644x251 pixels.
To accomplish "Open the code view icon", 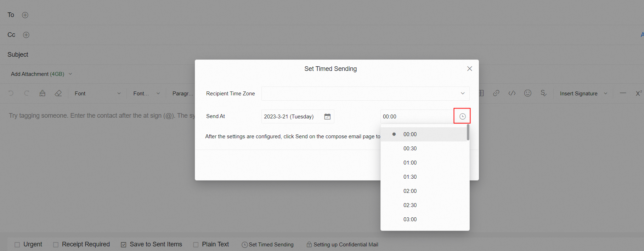I will tap(512, 93).
